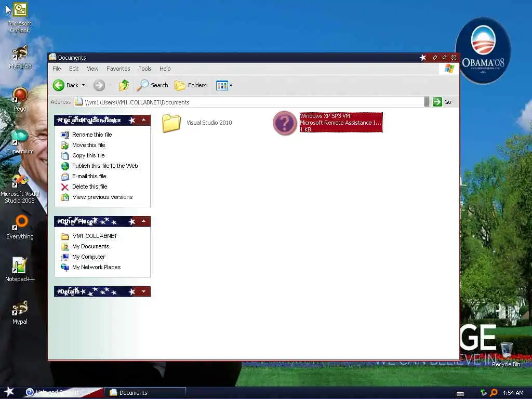Click the Documents taskbar button
The height and width of the screenshot is (399, 532).
[145, 393]
